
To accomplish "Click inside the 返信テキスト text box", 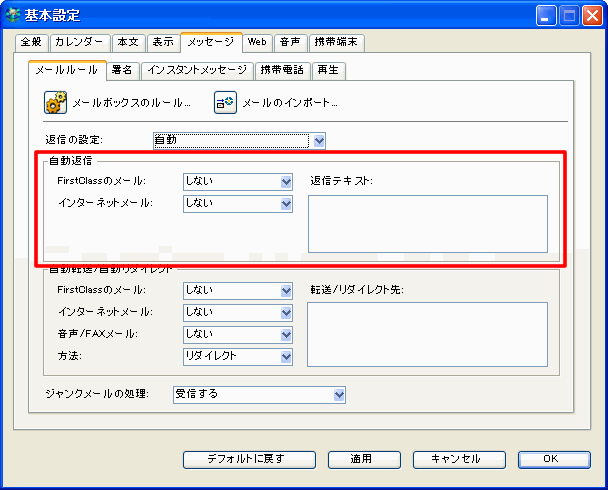I will click(427, 223).
